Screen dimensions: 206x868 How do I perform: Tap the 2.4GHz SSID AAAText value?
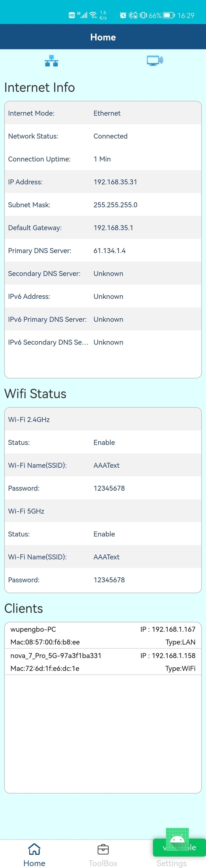point(106,465)
